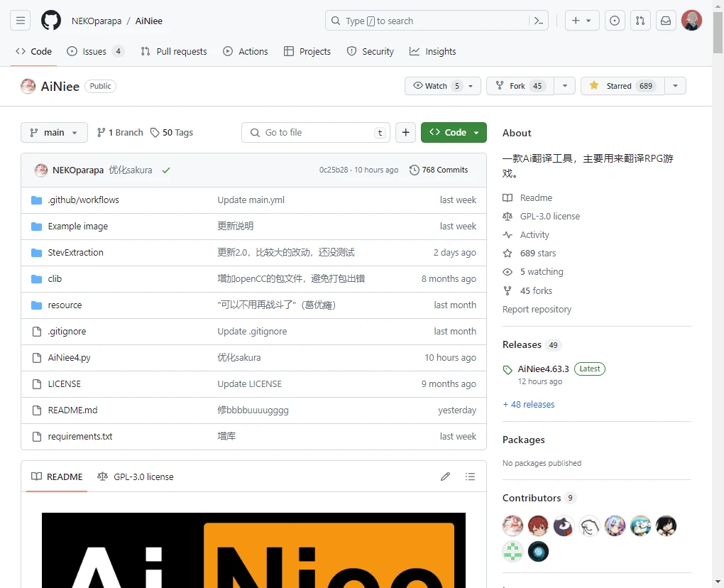This screenshot has width=724, height=588.
Task: Open the 45 forks link
Action: tap(536, 290)
